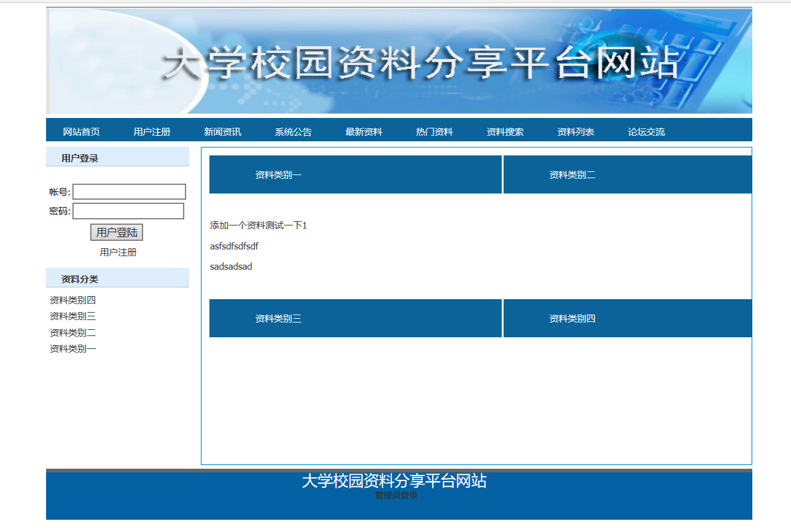This screenshot has height=532, width=791.
Task: Choose 资料类别二 in the sidebar list
Action: (72, 333)
